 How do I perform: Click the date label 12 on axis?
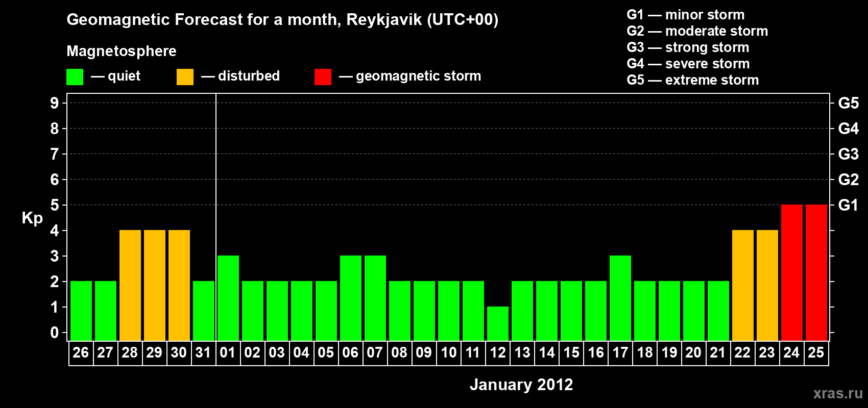click(x=498, y=352)
